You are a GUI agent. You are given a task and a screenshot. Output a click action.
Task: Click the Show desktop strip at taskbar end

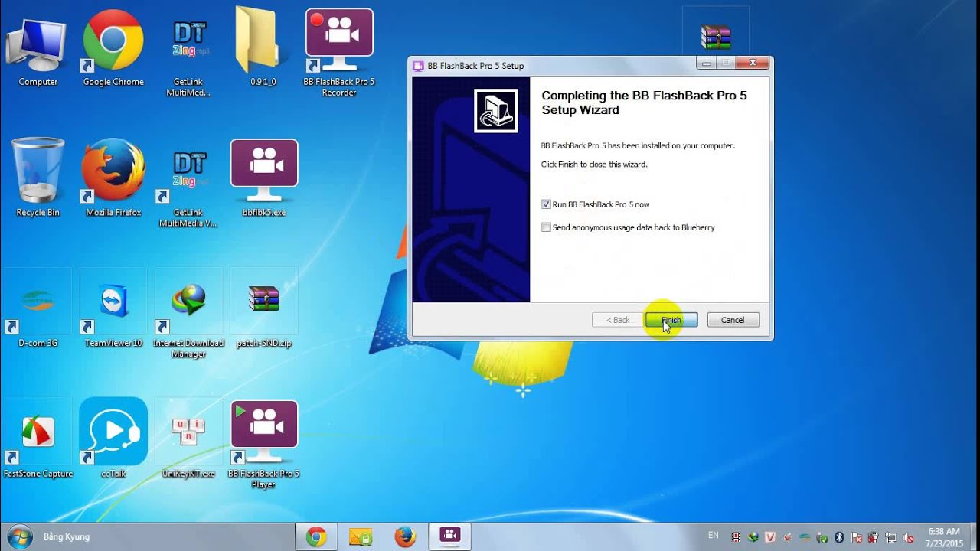[x=975, y=537]
